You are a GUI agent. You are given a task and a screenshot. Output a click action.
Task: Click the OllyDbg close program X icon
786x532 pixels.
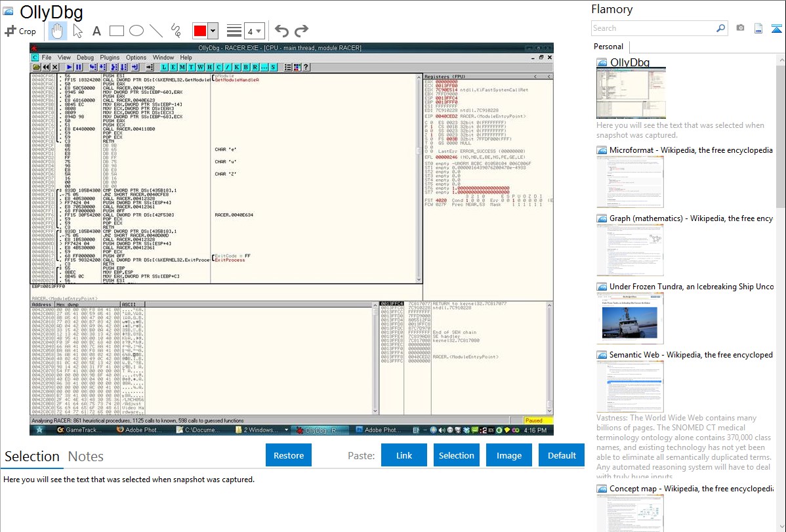pyautogui.click(x=55, y=67)
